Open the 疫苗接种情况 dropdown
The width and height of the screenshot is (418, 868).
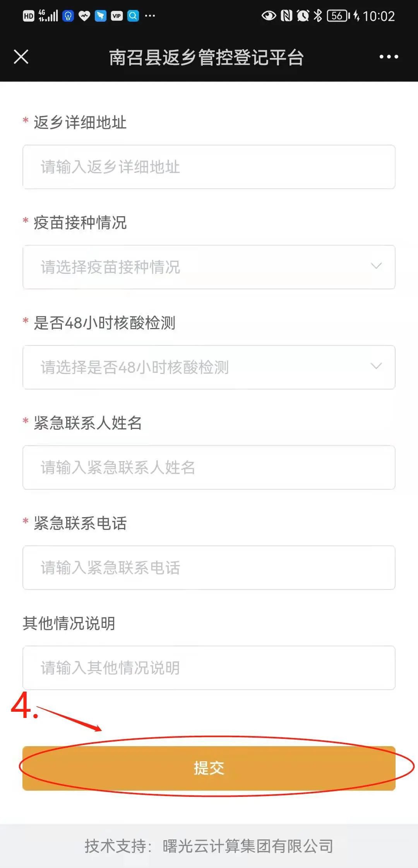(x=209, y=267)
